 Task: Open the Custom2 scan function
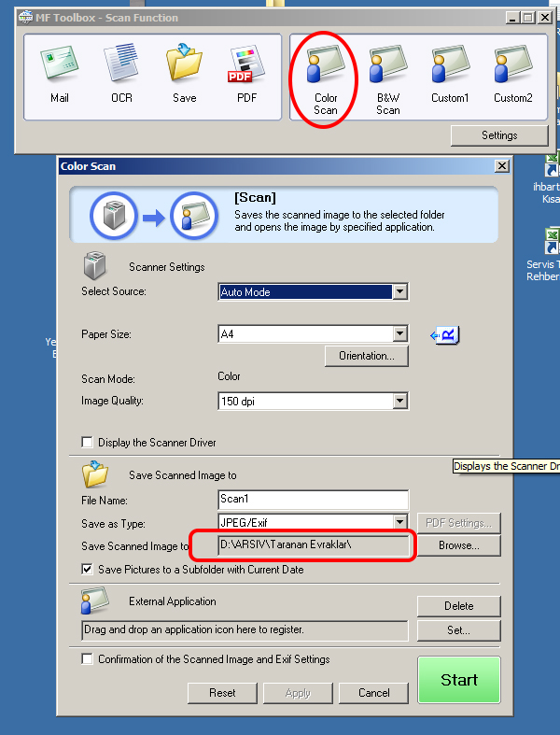512,75
